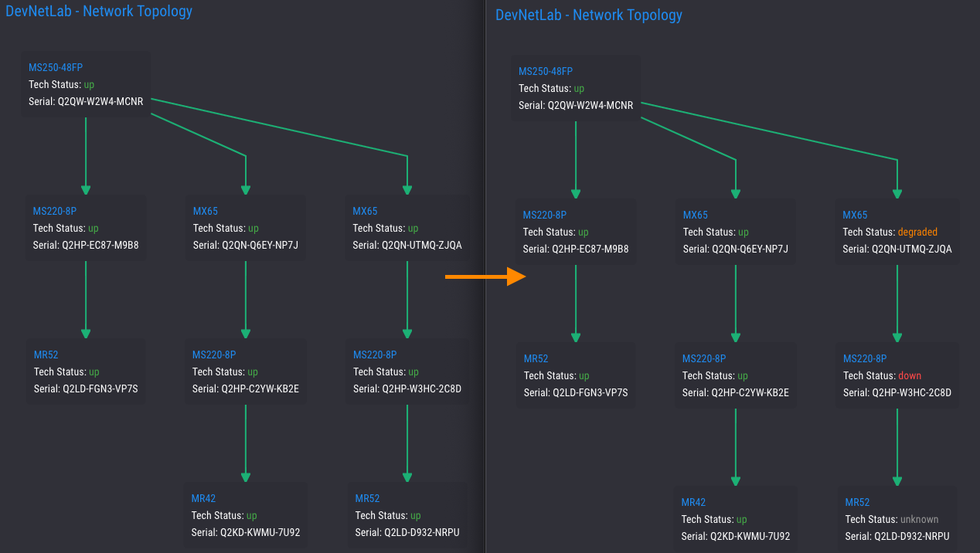This screenshot has height=553, width=980.
Task: Open right MX65 link with degraded status
Action: coord(856,215)
